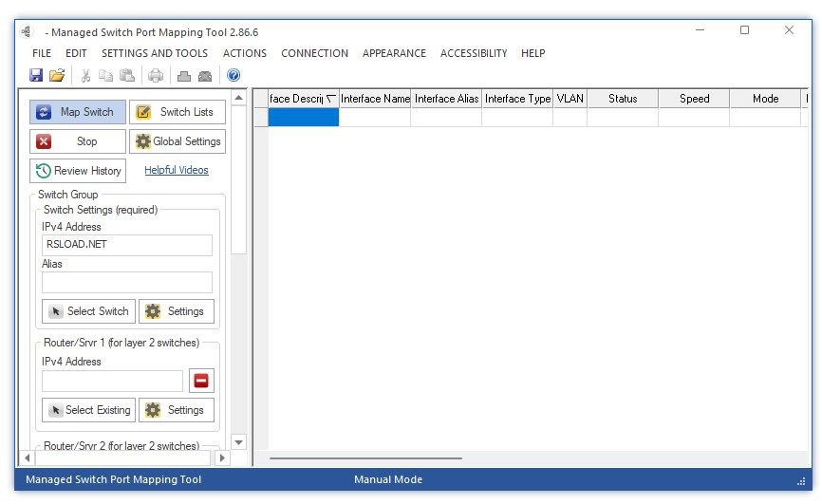This screenshot has height=504, width=822.
Task: Open the Helpful Videos link
Action: coord(177,170)
